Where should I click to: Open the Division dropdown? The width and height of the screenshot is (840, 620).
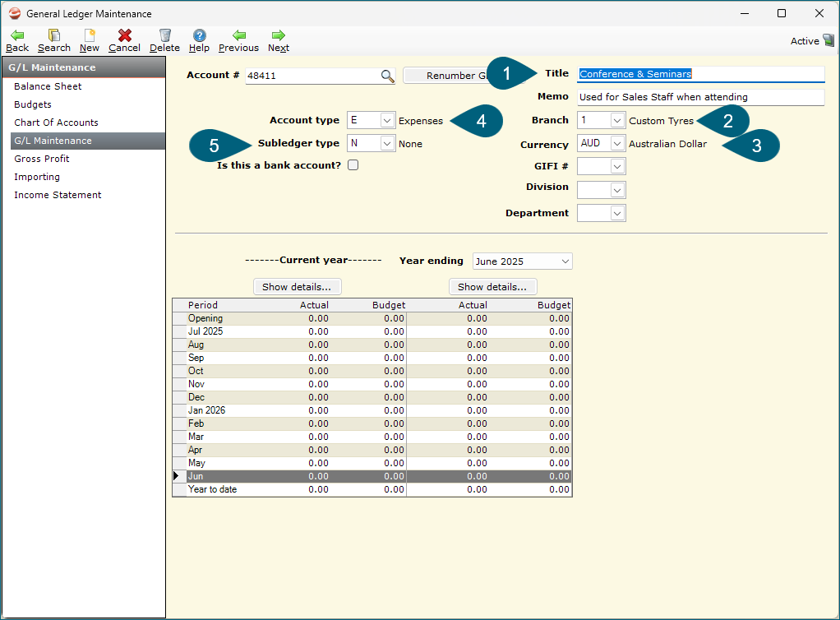point(617,190)
